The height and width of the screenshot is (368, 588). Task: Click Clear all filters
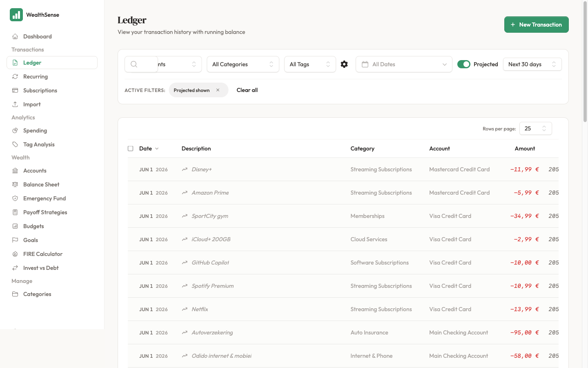point(247,90)
